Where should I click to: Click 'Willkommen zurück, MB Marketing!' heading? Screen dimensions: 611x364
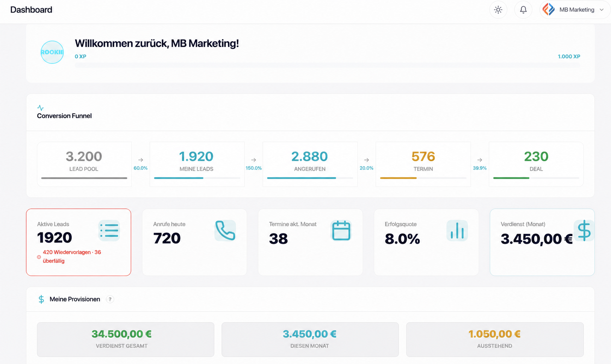[x=157, y=43]
